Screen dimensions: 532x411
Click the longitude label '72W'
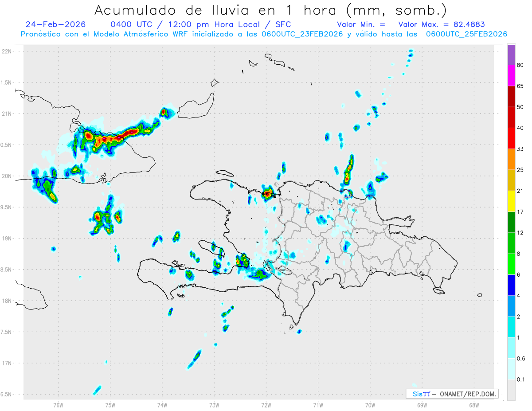tap(266, 405)
